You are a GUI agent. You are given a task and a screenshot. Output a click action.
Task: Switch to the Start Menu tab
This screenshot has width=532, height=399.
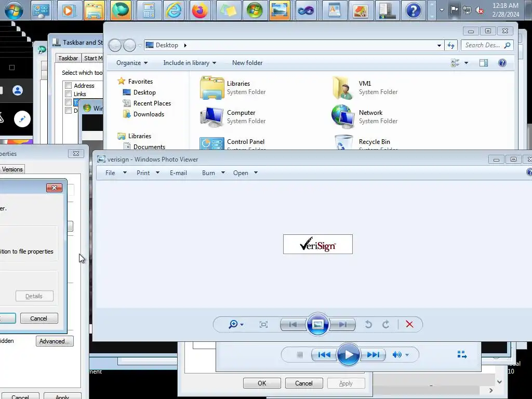pyautogui.click(x=93, y=58)
